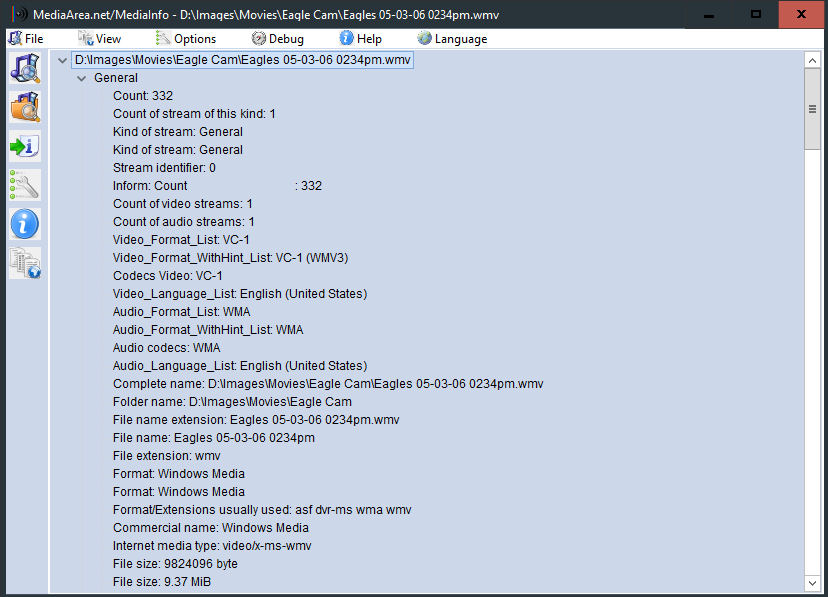The image size is (828, 597).
Task: Click the website documents globe icon
Action: tap(25, 263)
